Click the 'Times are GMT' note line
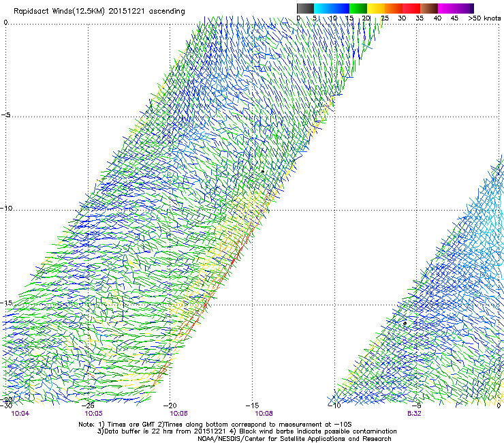504x443 pixels. 215,425
